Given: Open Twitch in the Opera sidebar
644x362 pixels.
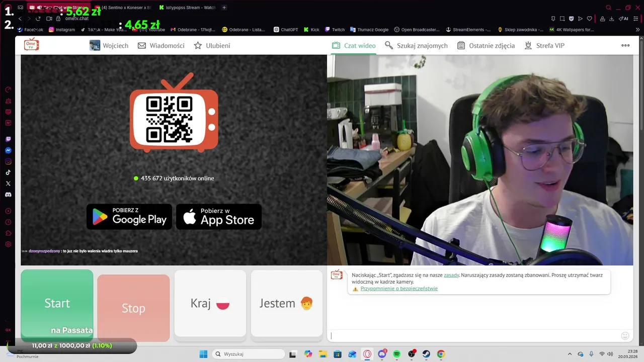Looking at the screenshot, I should pyautogui.click(x=8, y=139).
